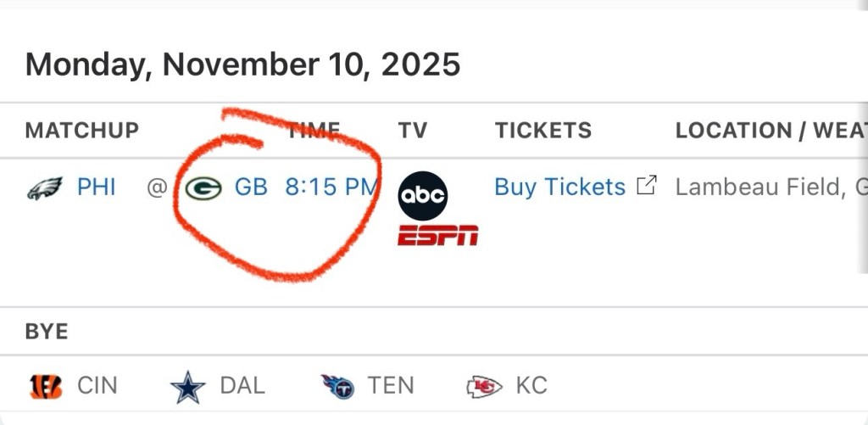Open the PHI team link
The image size is (868, 425).
coord(96,187)
